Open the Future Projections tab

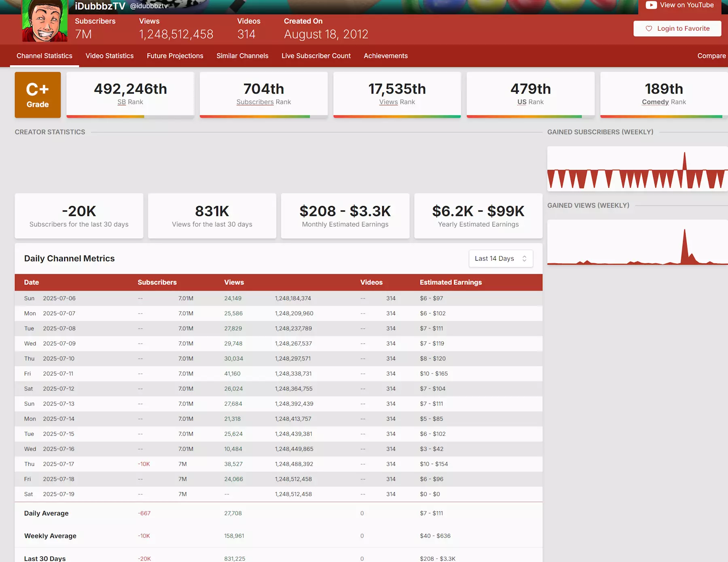(175, 56)
